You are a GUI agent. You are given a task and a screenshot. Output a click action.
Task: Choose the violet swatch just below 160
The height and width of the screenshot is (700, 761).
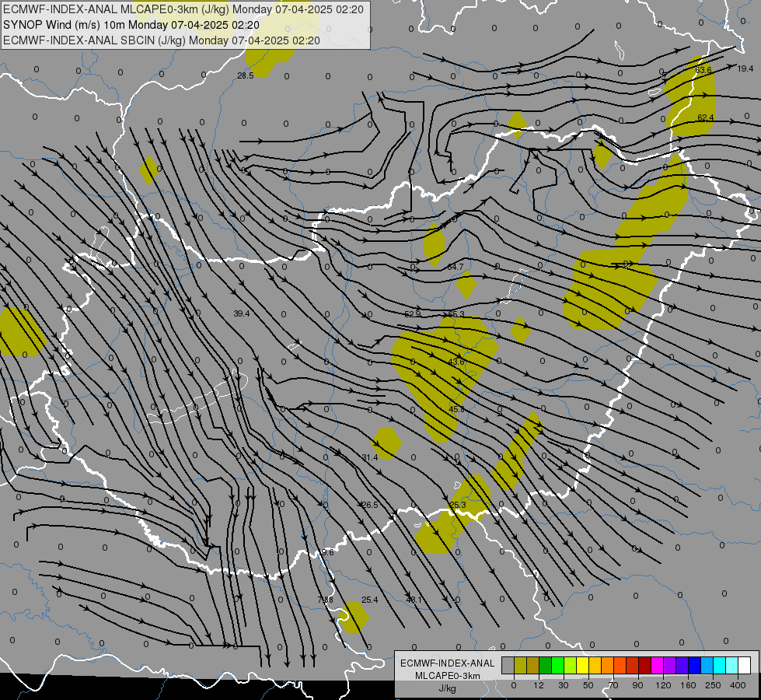tap(682, 666)
